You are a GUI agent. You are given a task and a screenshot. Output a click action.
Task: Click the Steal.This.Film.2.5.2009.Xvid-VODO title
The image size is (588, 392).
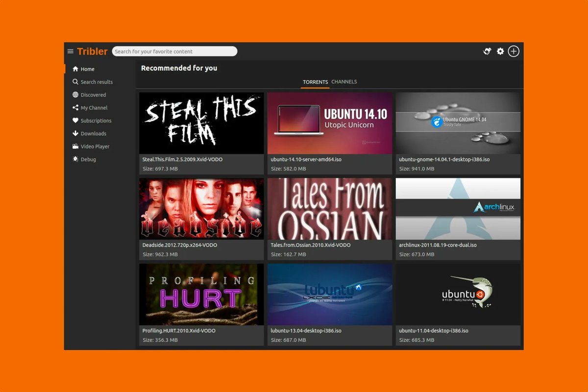[x=182, y=159]
